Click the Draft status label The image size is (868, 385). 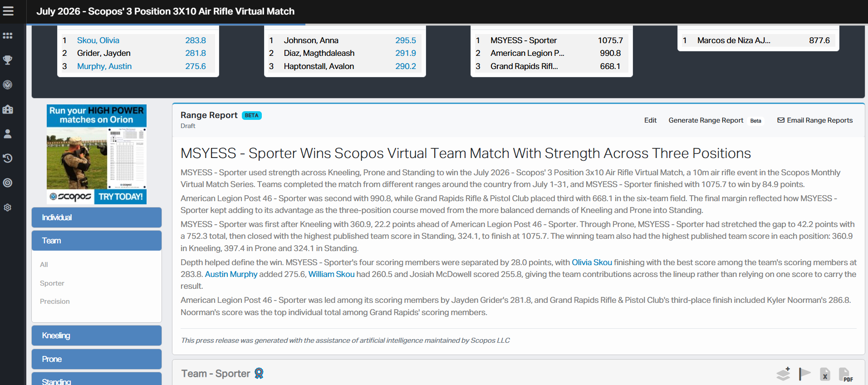point(188,126)
